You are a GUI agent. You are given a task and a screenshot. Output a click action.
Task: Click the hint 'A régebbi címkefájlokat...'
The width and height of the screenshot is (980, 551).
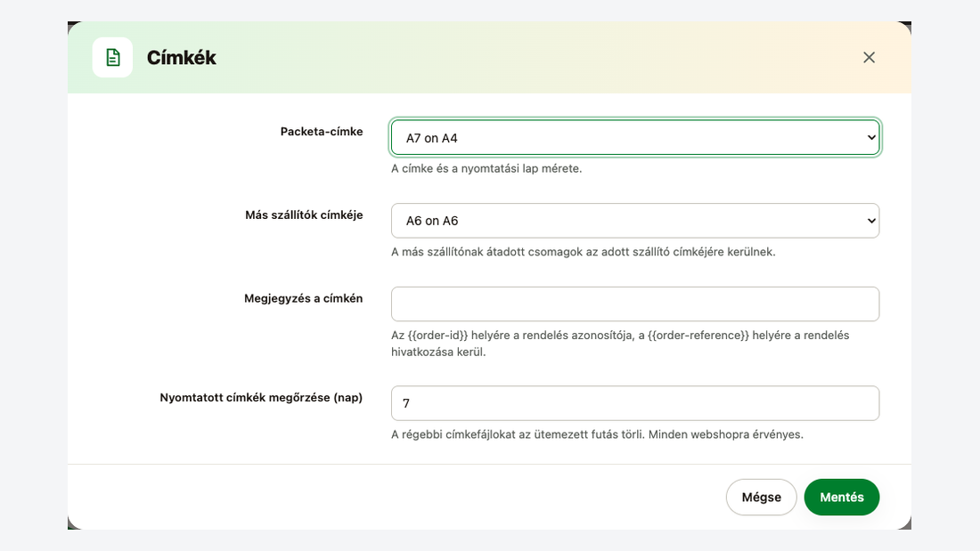[x=597, y=434]
